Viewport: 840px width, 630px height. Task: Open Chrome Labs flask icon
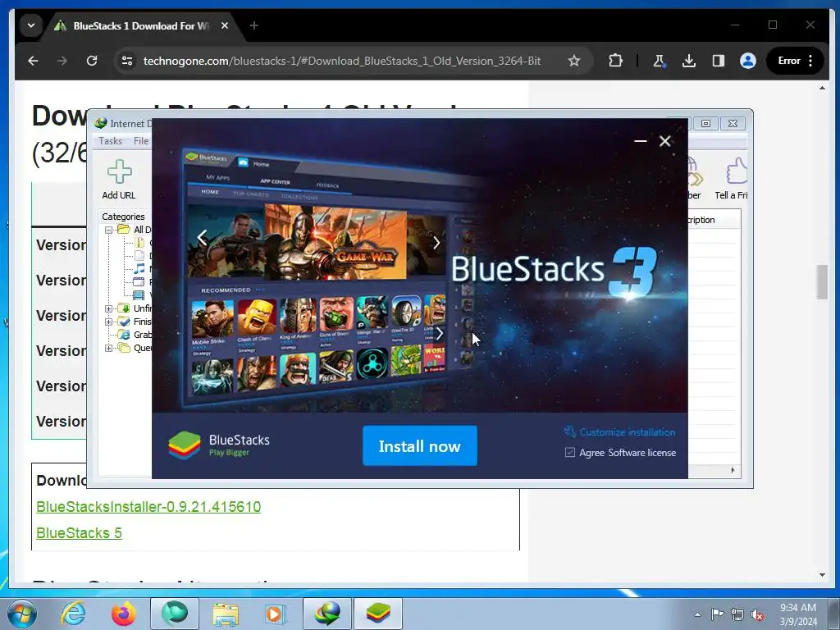point(660,61)
